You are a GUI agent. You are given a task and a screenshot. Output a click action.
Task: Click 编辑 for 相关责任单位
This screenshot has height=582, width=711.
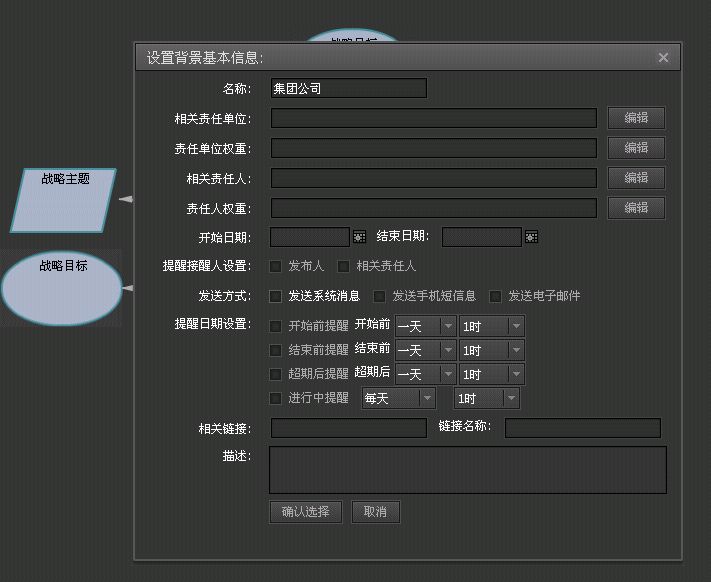coord(636,118)
